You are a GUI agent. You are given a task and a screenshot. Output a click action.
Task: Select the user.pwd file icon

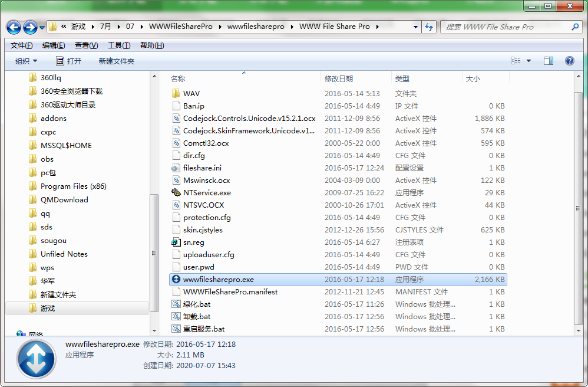[x=176, y=267]
